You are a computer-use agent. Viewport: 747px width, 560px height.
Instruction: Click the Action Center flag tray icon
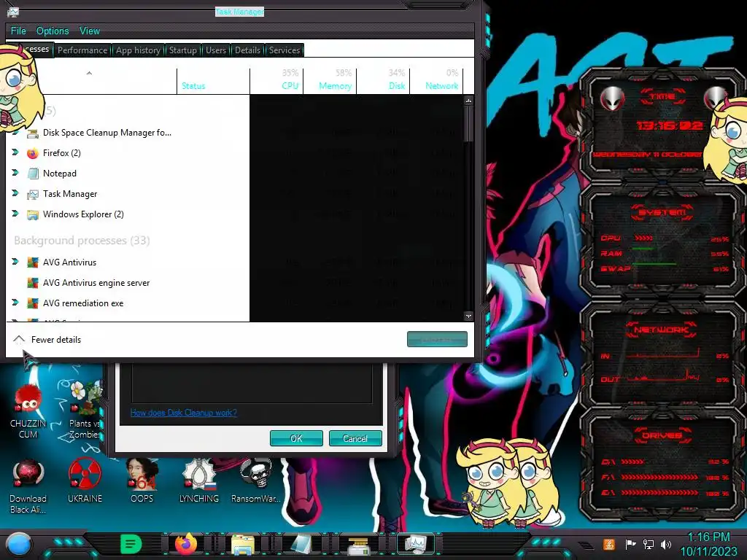point(630,544)
